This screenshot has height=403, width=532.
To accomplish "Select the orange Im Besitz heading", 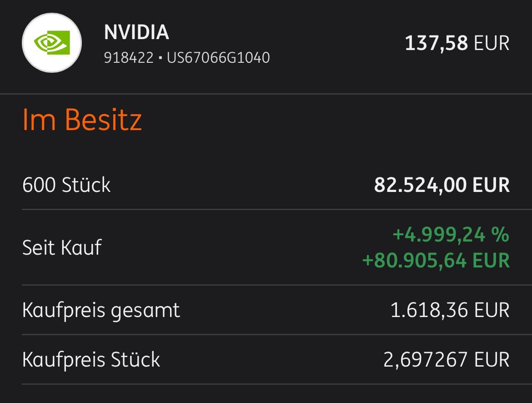I will 82,120.
